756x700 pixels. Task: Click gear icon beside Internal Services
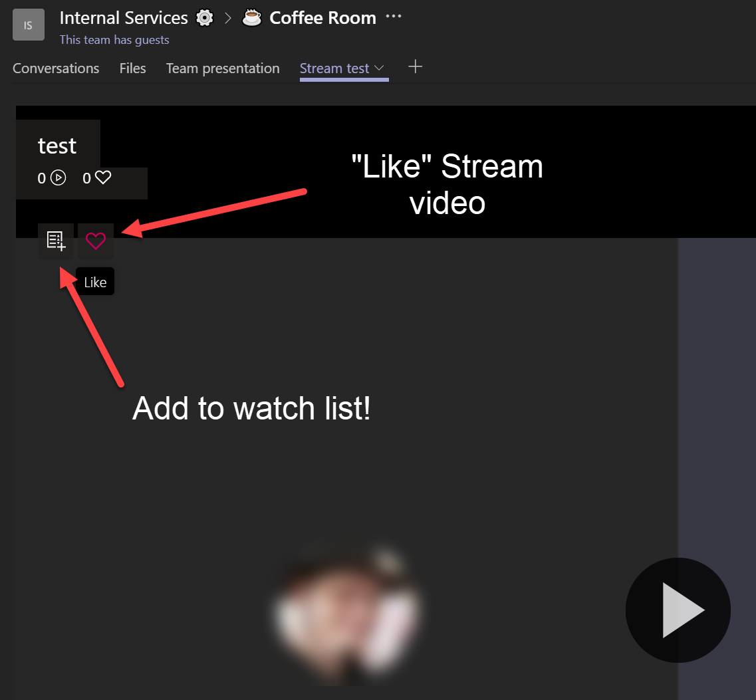(205, 18)
